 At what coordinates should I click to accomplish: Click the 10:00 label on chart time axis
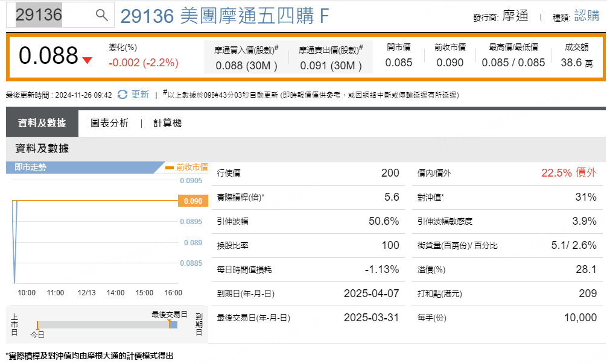pyautogui.click(x=27, y=293)
